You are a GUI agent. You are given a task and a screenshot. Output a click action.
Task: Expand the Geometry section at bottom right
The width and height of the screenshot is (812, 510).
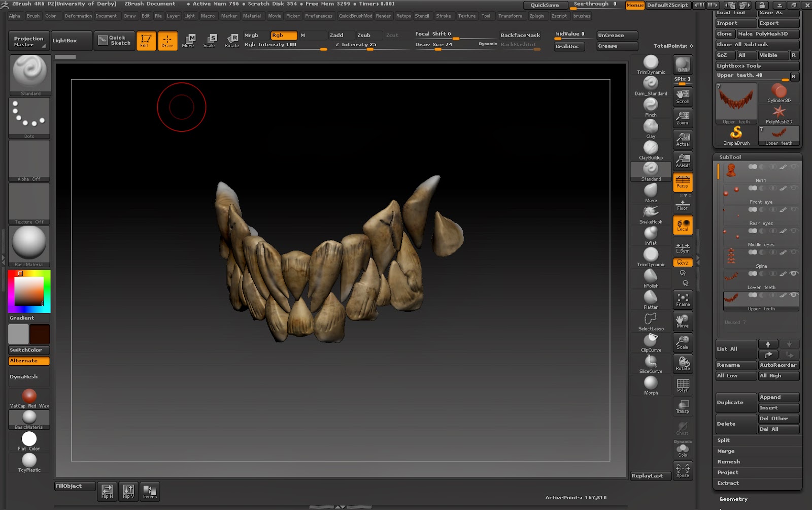pos(732,499)
